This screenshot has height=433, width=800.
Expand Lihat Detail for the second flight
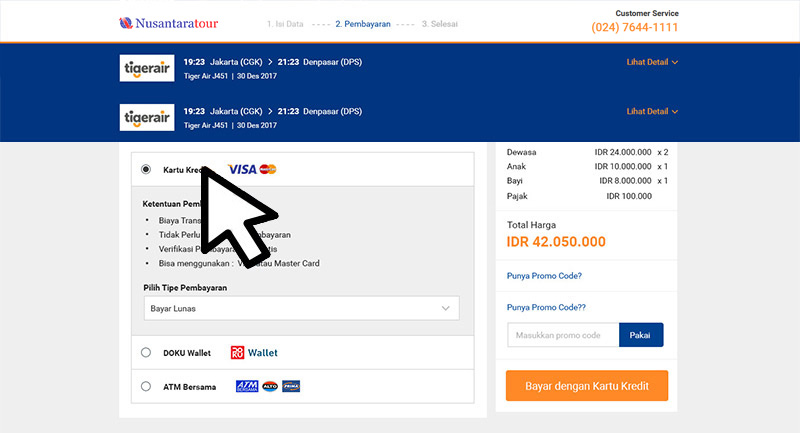tap(652, 111)
